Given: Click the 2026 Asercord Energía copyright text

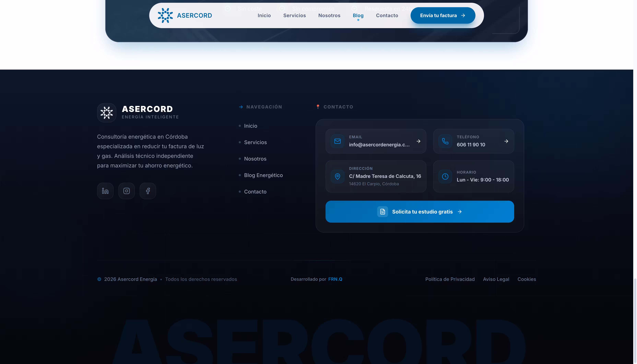Looking at the screenshot, I should tap(130, 279).
